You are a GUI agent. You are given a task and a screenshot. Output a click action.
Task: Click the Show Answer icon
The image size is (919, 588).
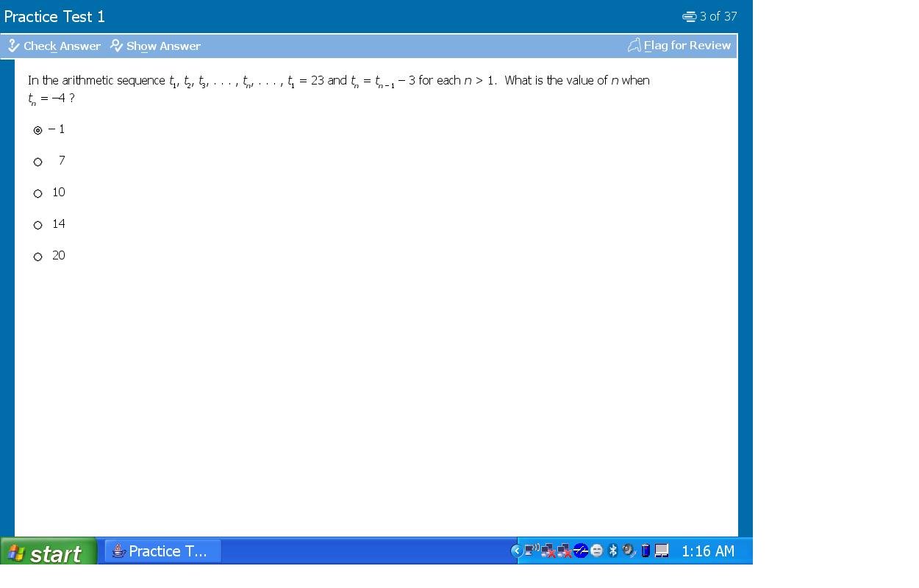[x=116, y=46]
